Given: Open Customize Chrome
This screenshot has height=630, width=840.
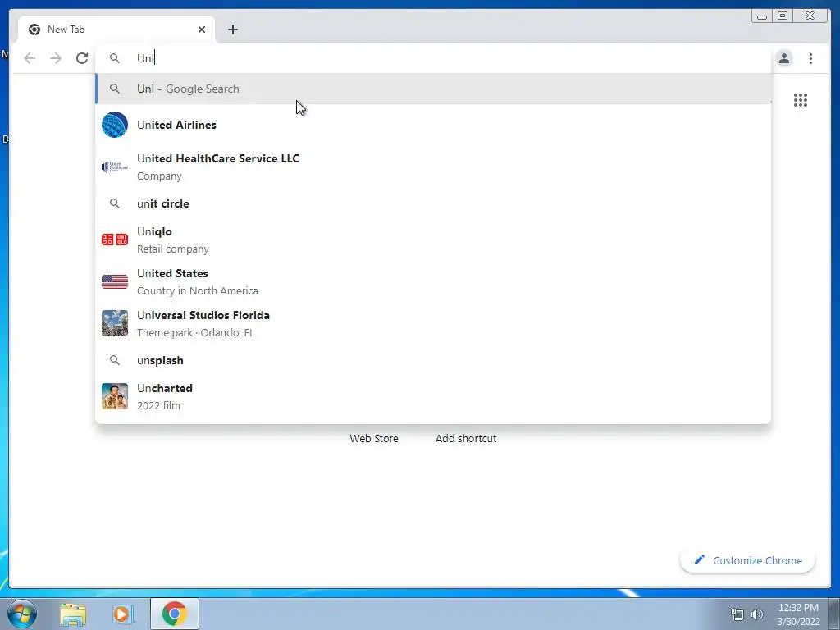Looking at the screenshot, I should (748, 560).
